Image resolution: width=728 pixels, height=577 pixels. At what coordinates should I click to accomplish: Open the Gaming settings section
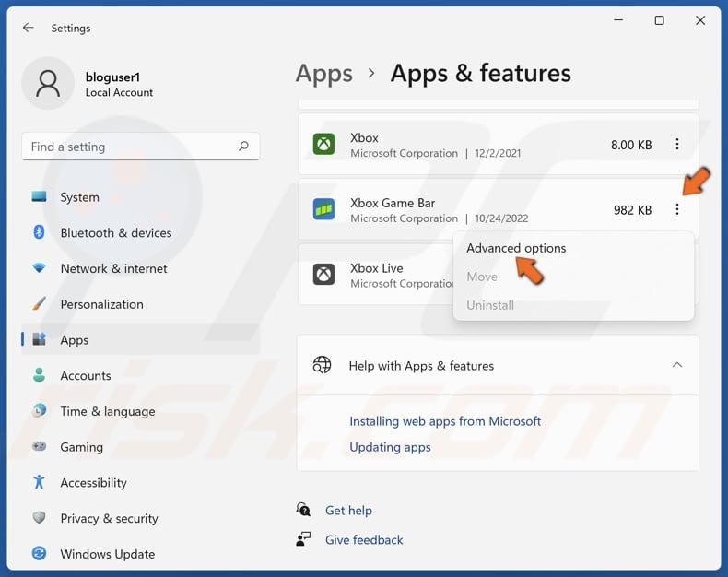click(81, 447)
